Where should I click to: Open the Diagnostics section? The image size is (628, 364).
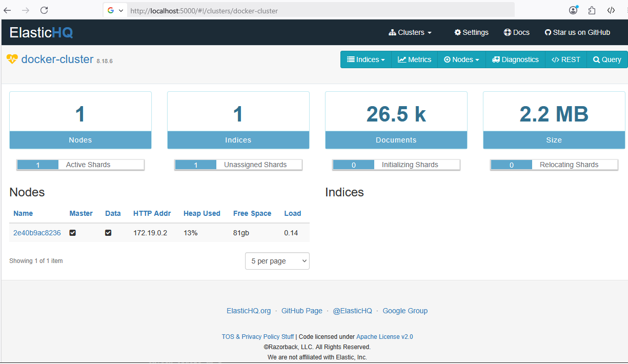point(515,59)
